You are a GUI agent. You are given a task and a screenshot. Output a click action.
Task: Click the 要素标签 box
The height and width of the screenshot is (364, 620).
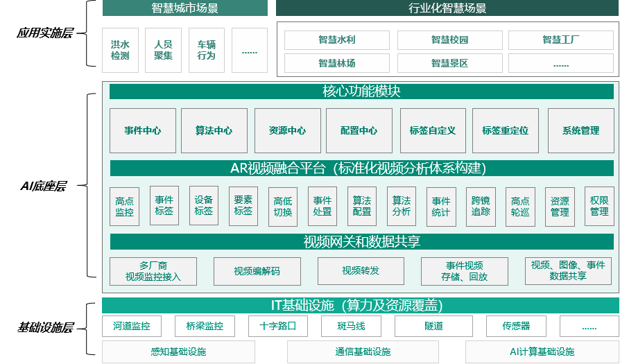pos(243,206)
